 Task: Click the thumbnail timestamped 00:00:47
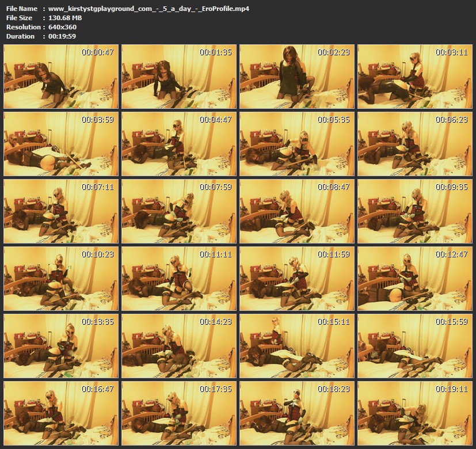[61, 77]
